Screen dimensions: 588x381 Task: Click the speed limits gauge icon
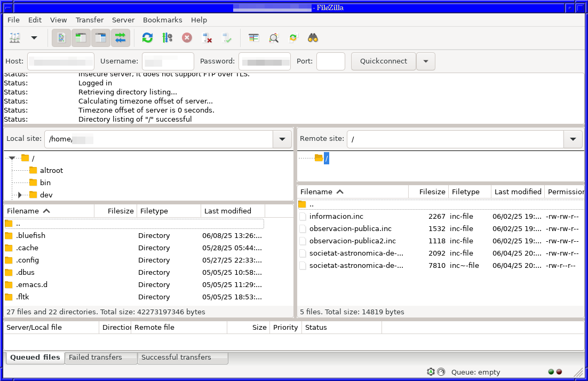pos(441,371)
